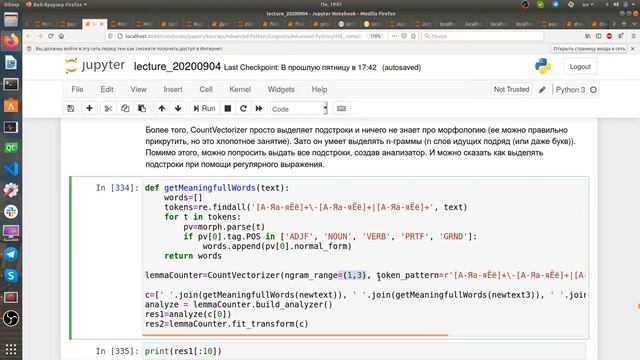Click the print(res1[:10]) cell input
The image size is (640, 360).
(364, 351)
